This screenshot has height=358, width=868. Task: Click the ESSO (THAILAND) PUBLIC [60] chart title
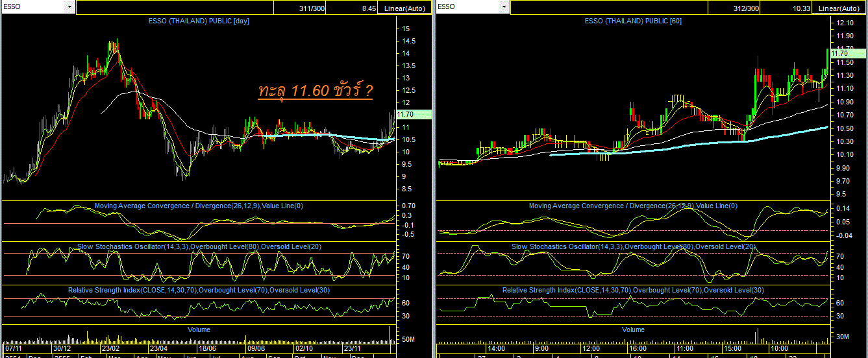(633, 21)
